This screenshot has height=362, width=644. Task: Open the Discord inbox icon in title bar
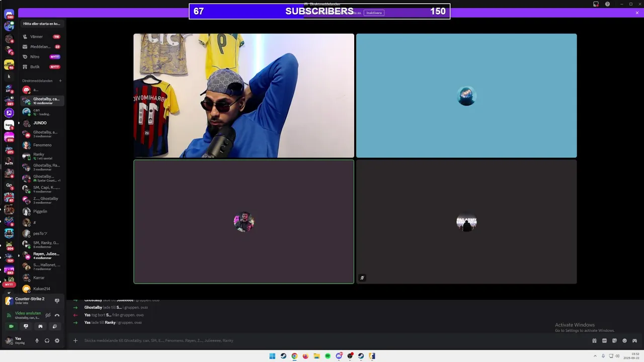(x=596, y=4)
